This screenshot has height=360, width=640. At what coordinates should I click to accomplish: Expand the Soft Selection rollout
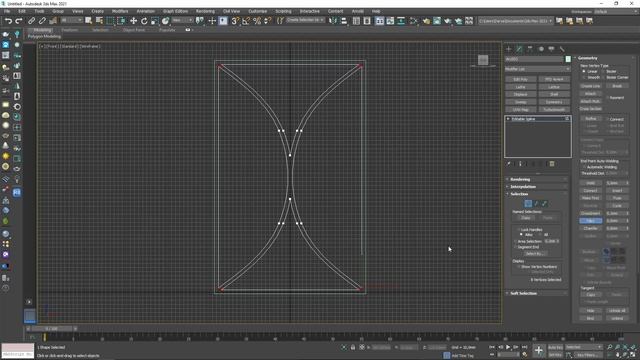pos(537,293)
